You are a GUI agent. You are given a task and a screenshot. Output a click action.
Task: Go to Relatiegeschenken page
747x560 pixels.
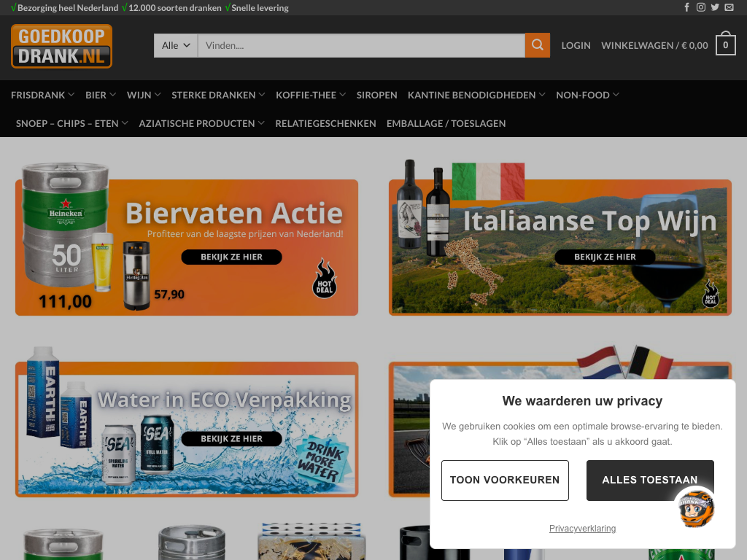click(x=325, y=123)
